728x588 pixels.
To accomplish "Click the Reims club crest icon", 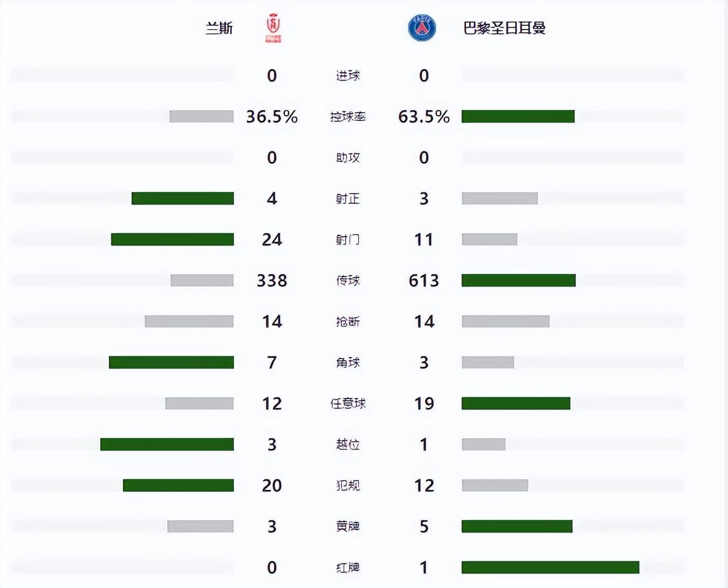I will tap(273, 28).
